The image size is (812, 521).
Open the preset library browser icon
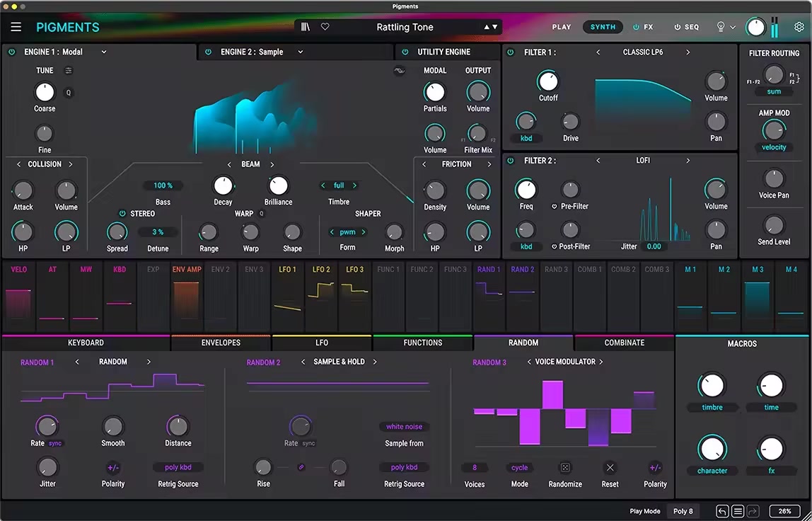coord(306,27)
